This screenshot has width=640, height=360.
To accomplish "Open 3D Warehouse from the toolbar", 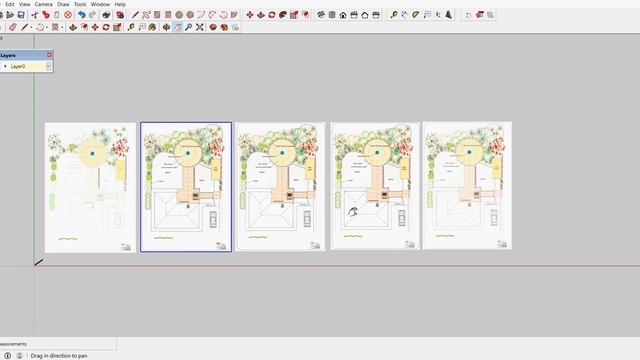I will point(213,27).
